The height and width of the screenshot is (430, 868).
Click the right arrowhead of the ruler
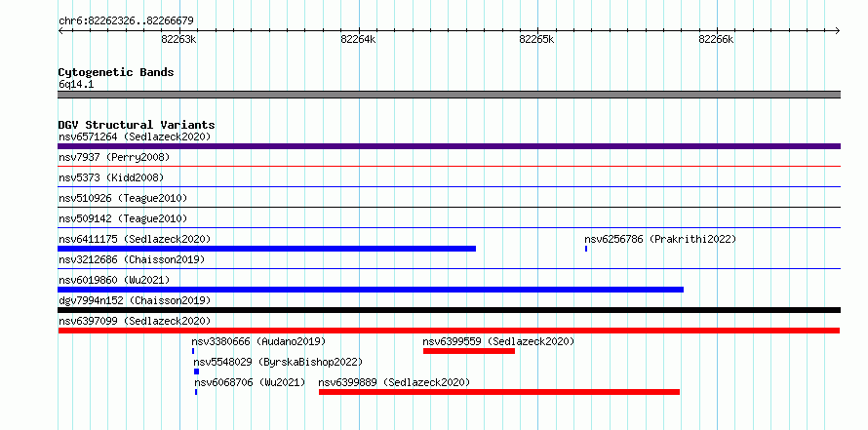click(x=838, y=30)
